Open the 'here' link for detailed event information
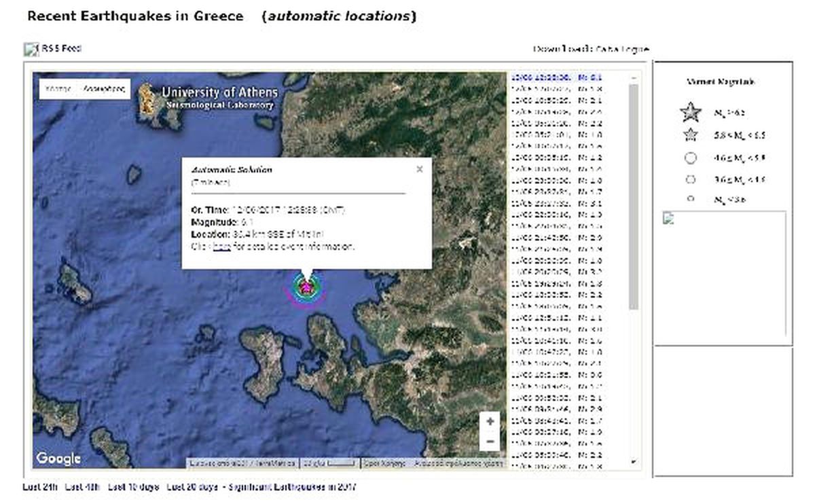Screen dimensions: 815x504 pos(221,247)
